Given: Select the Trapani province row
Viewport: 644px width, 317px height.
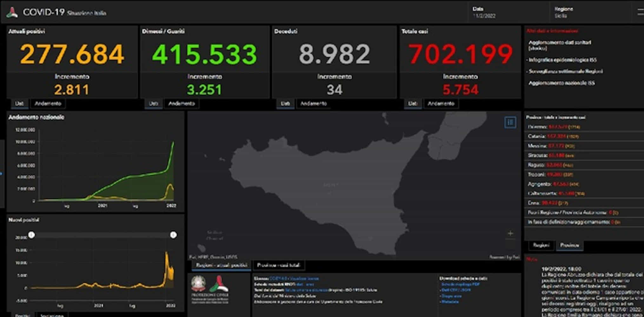Looking at the screenshot, I should (584, 174).
